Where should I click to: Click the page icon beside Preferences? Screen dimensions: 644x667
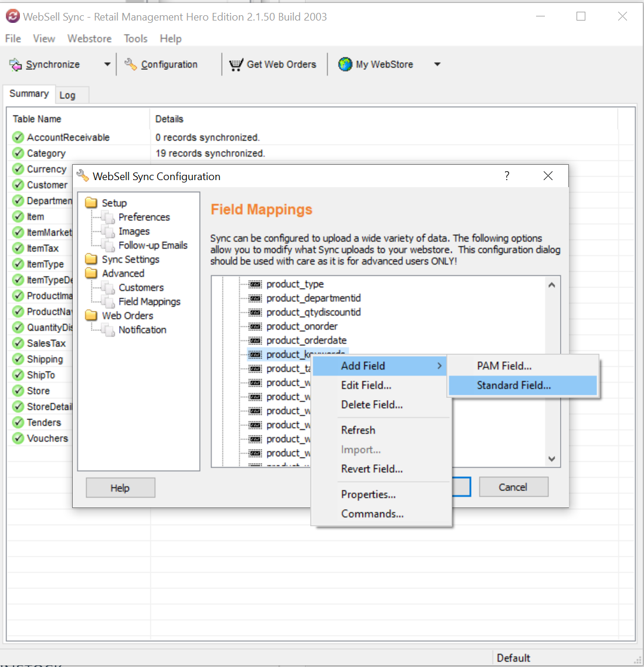point(109,218)
